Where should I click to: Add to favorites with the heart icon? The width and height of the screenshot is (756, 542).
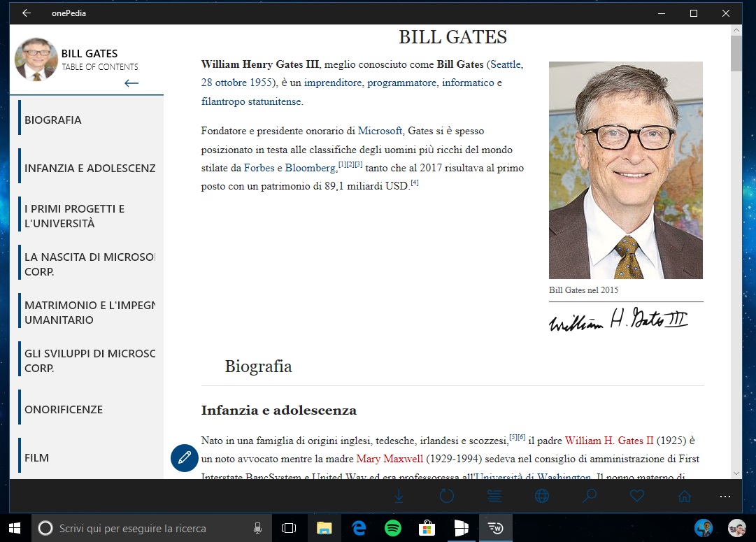[x=637, y=496]
